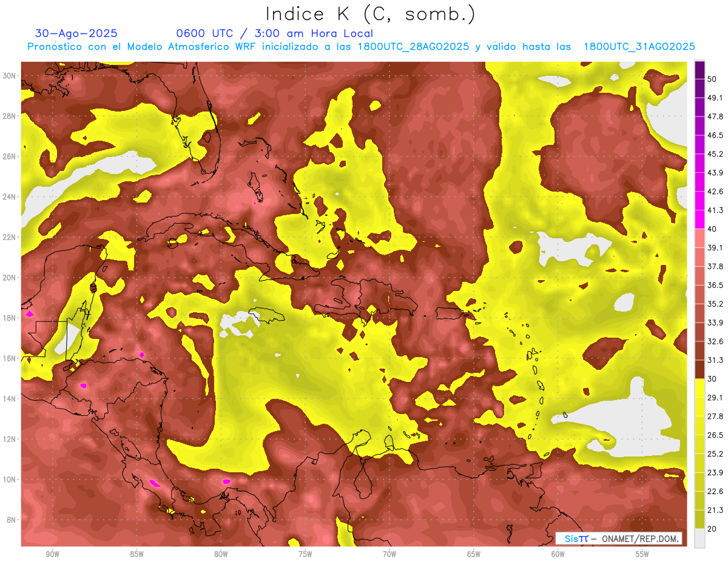
Task: Click the 8N latitude label
Action: point(11,520)
